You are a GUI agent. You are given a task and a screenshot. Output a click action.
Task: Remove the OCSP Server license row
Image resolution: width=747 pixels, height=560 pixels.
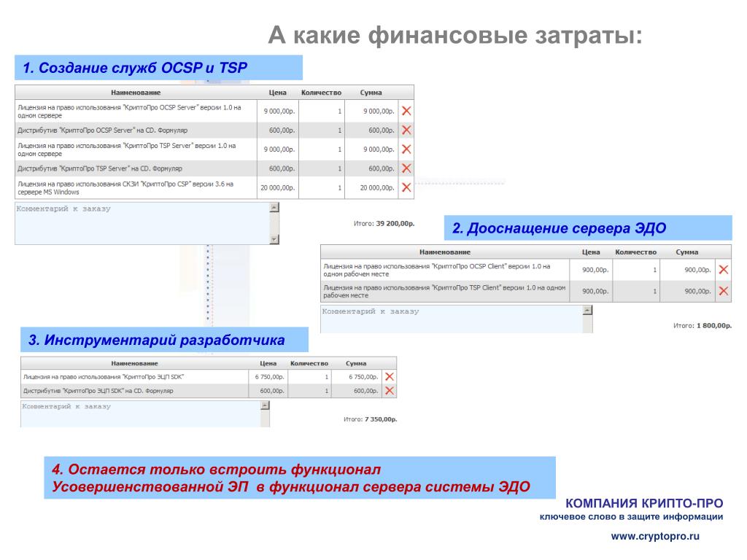406,111
